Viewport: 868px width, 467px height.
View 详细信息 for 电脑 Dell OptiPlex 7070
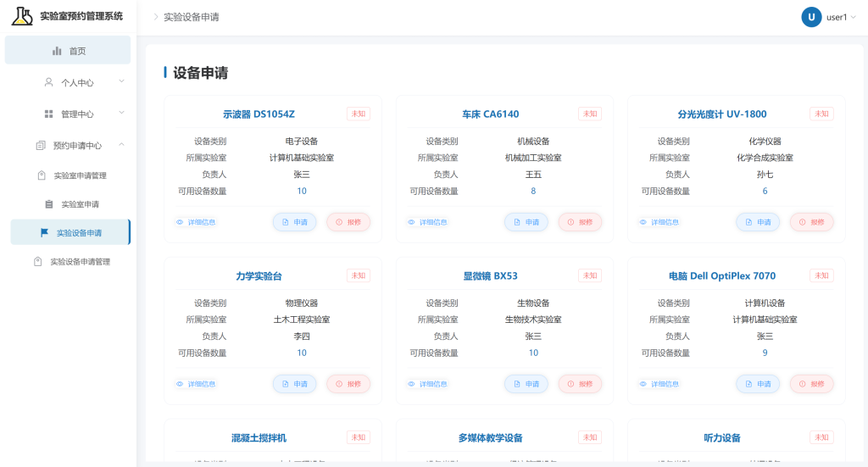tap(659, 383)
